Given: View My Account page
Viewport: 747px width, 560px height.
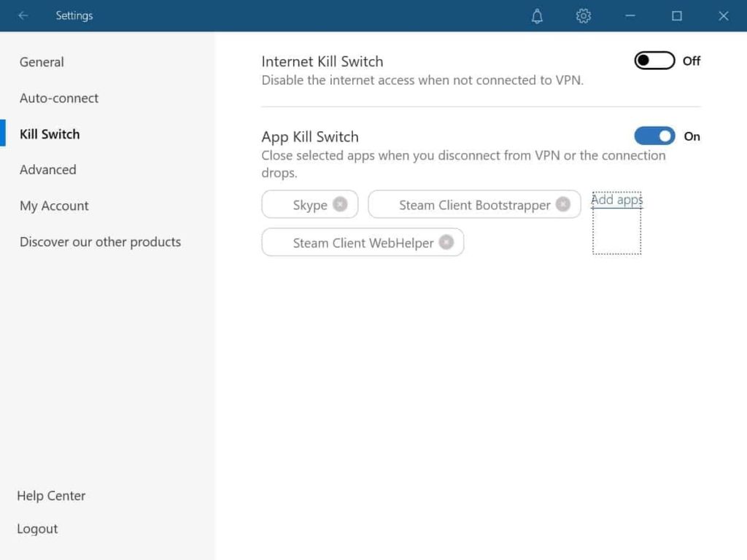Looking at the screenshot, I should [54, 206].
